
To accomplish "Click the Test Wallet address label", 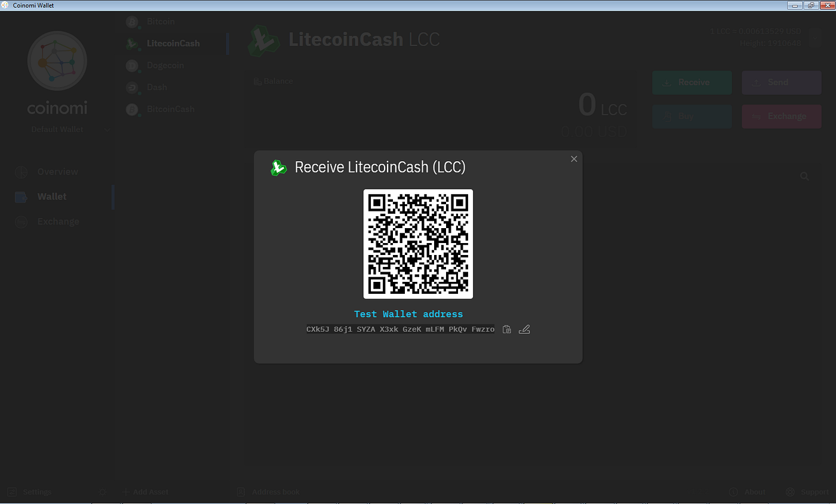I will pos(408,314).
